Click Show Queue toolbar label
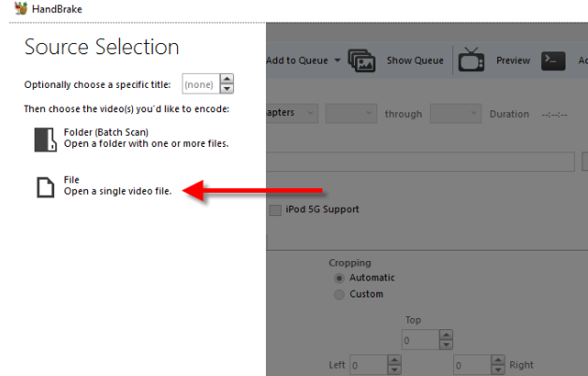The width and height of the screenshot is (588, 376). pos(415,61)
